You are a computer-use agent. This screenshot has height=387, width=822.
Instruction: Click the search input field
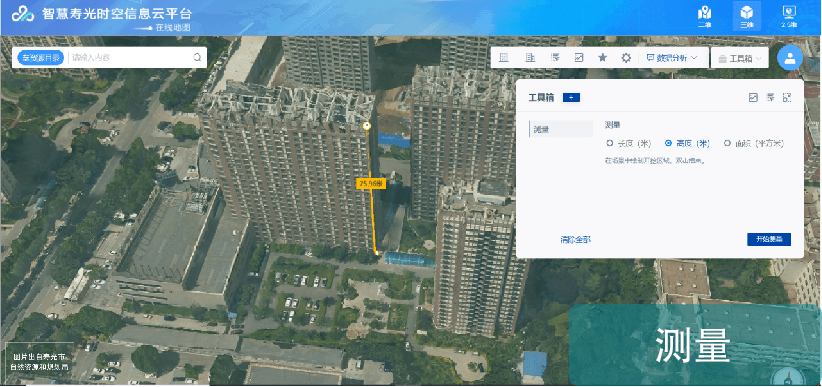(131, 58)
